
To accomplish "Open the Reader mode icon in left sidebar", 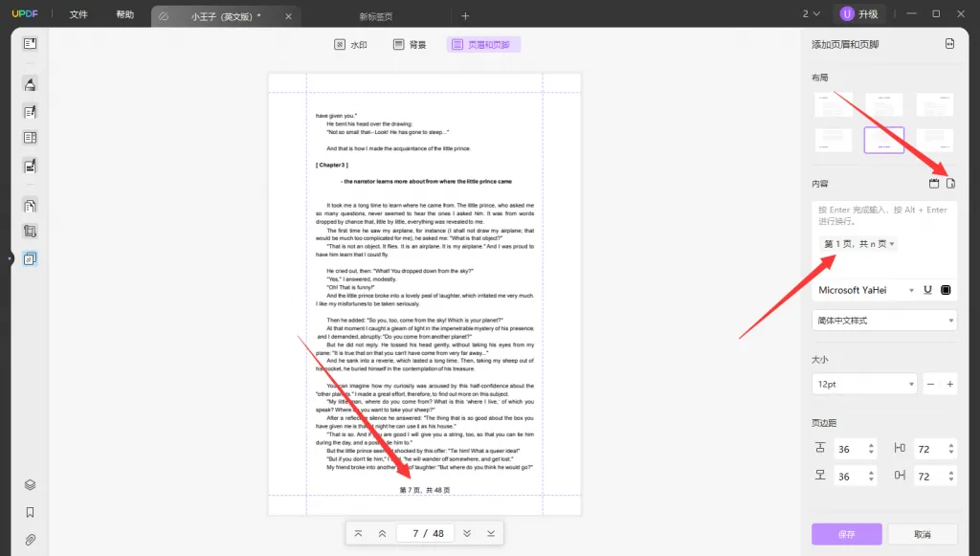I will pos(30,44).
